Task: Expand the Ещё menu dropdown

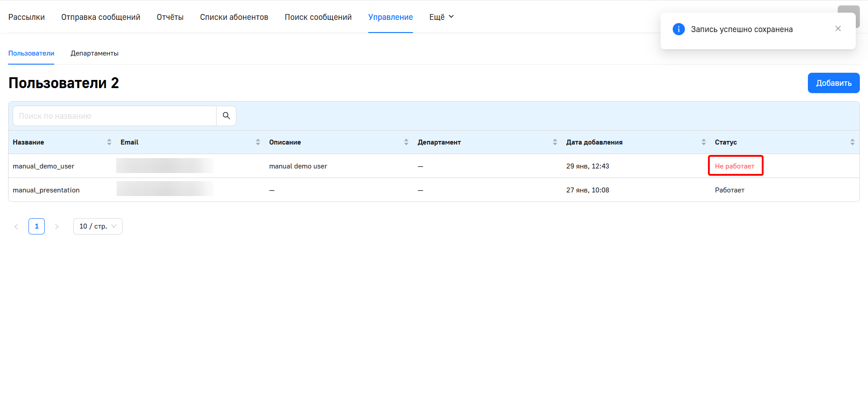Action: 441,17
